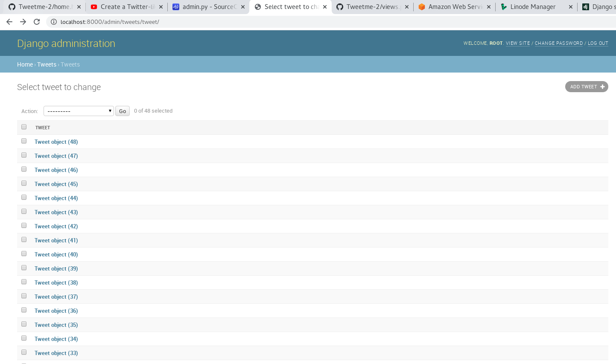The width and height of the screenshot is (616, 364).
Task: Check the box for Tweet object (33)
Action: [24, 352]
